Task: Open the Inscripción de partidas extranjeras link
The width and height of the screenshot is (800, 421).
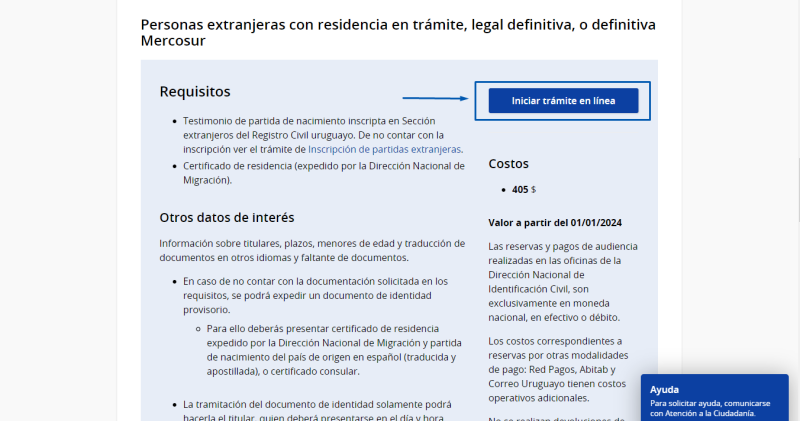Action: tap(384, 149)
